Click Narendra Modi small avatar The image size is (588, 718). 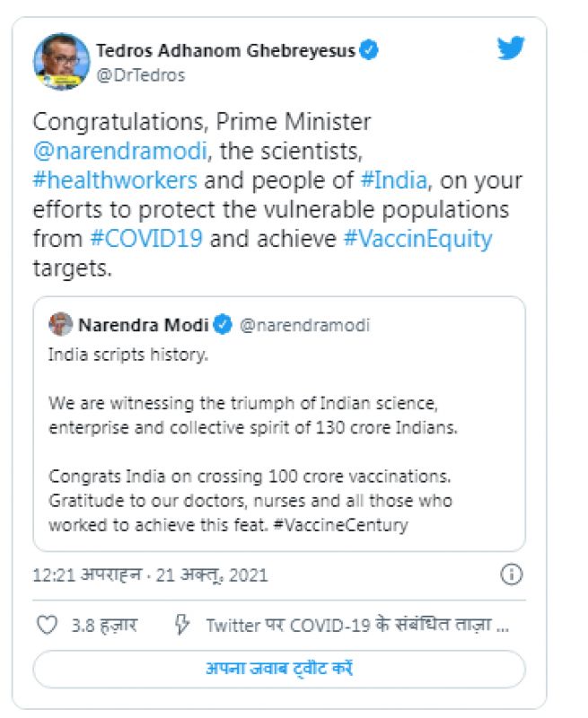pos(60,324)
